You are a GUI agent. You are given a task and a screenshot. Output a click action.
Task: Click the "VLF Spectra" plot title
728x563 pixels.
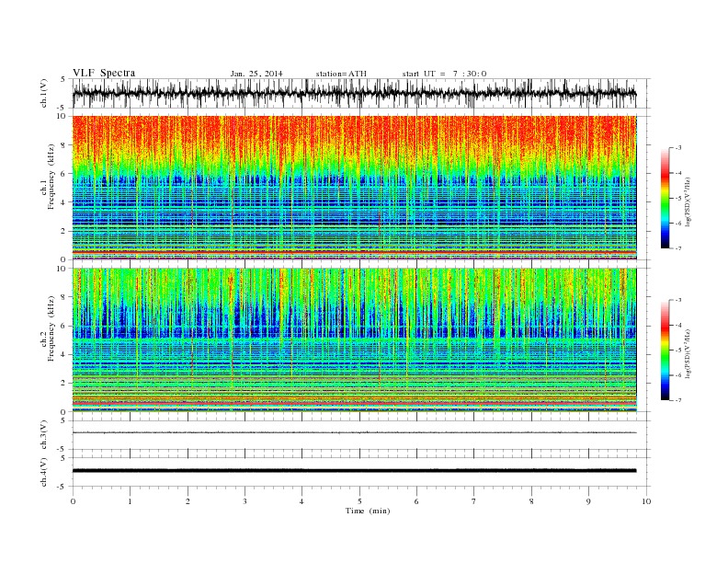tap(104, 73)
